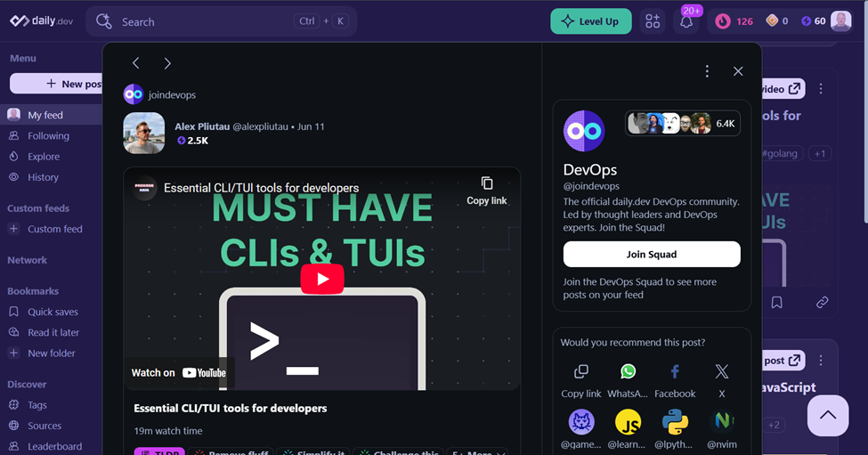Viewport: 868px width, 455px height.
Task: Open Leaderboard in sidebar
Action: point(52,446)
